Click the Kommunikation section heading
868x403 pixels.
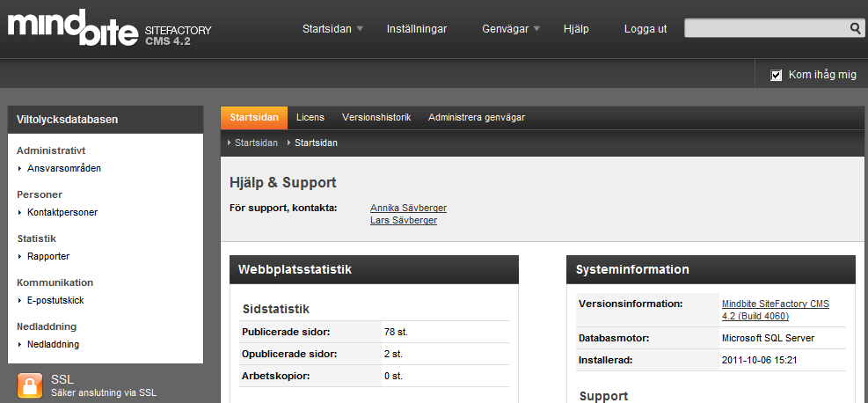click(x=55, y=282)
